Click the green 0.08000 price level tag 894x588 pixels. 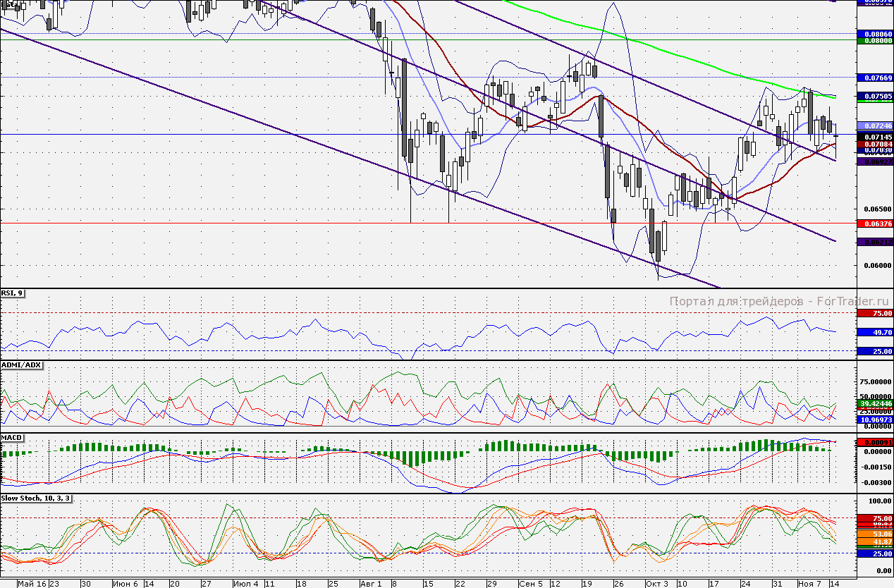[875, 41]
